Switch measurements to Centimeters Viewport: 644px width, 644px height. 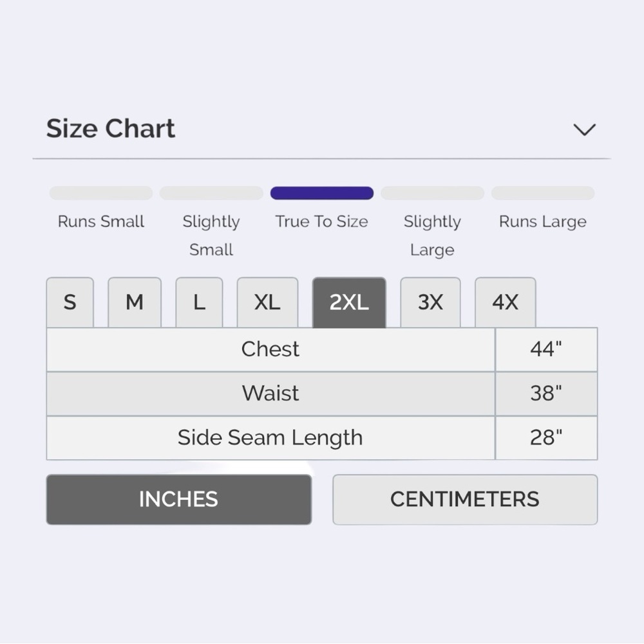tap(465, 500)
